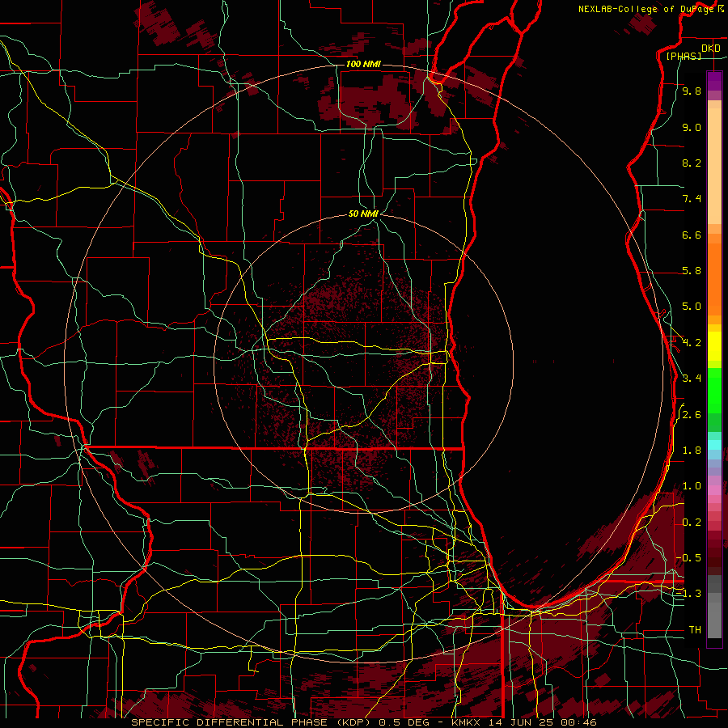Click the 50 NMI range ring label

[x=363, y=214]
